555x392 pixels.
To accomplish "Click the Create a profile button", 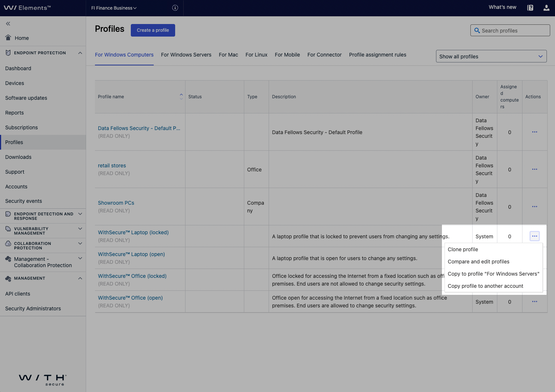I will point(153,30).
